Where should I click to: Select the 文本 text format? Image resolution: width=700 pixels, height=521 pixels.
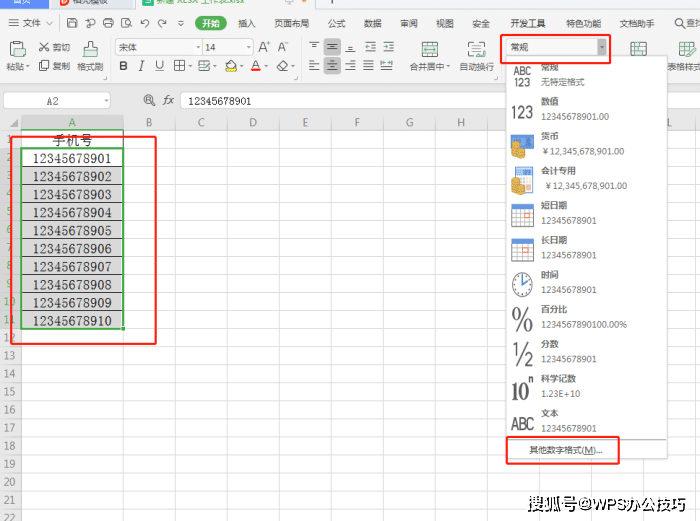(587, 421)
